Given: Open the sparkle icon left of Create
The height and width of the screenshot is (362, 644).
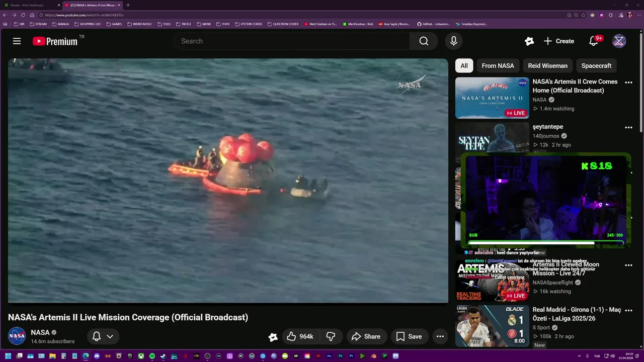Looking at the screenshot, I should pos(529,41).
